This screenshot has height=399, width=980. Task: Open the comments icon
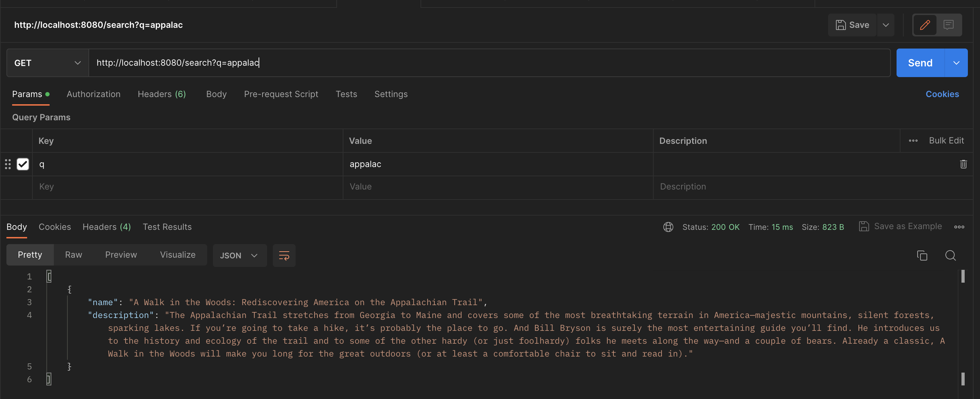pos(948,25)
